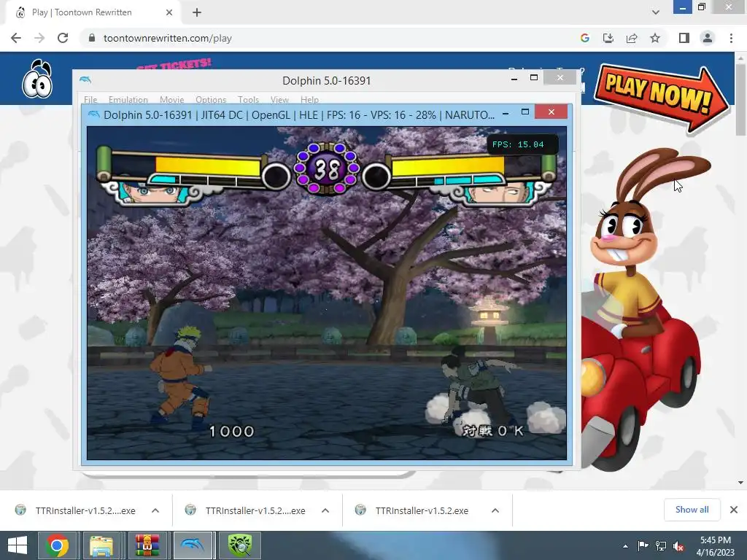Screen dimensions: 747x560
Task: Open Dolphin's Tools menu
Action: [x=248, y=99]
